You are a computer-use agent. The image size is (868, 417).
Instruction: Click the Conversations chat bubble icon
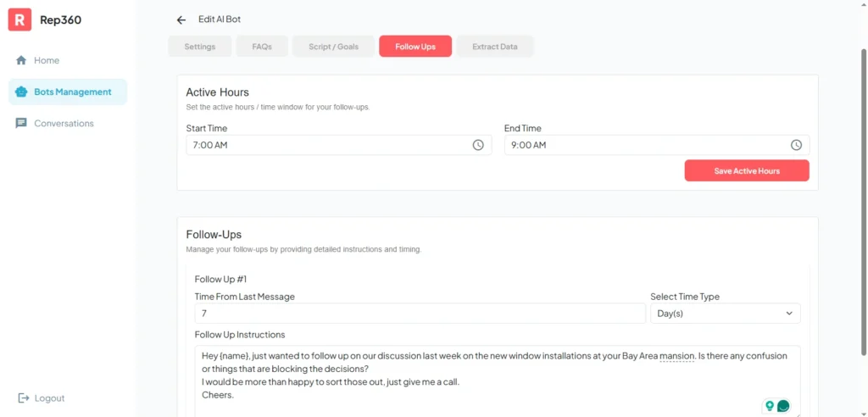pyautogui.click(x=21, y=123)
